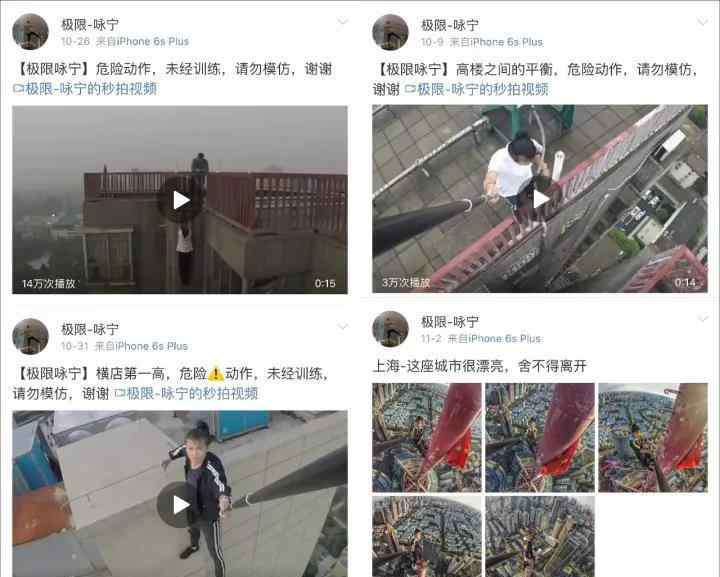Open the avatar of the 10-9 post
This screenshot has width=720, height=577.
coord(390,32)
